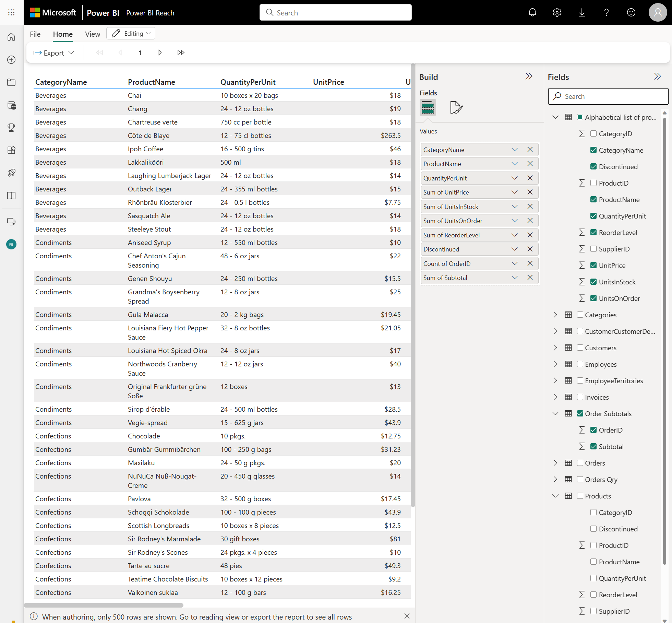This screenshot has width=672, height=623.
Task: Click the apps grid icon top-left
Action: (x=12, y=12)
